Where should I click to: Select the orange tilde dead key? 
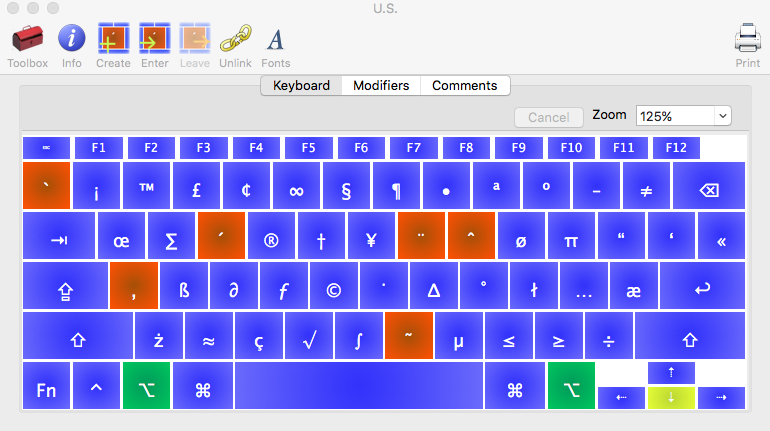coord(409,336)
